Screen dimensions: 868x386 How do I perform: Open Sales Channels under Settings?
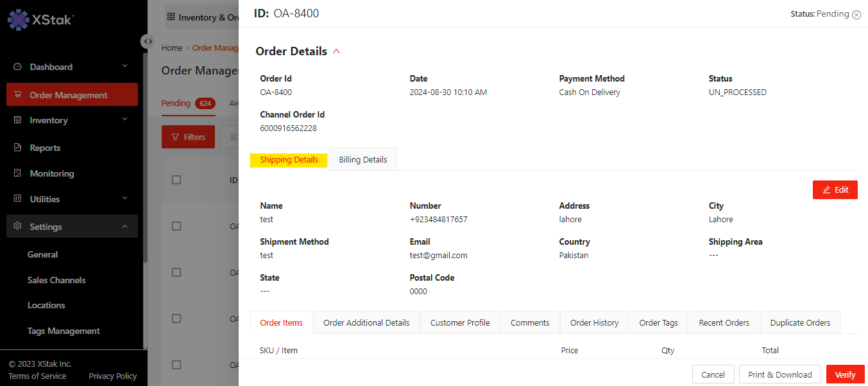pyautogui.click(x=56, y=280)
